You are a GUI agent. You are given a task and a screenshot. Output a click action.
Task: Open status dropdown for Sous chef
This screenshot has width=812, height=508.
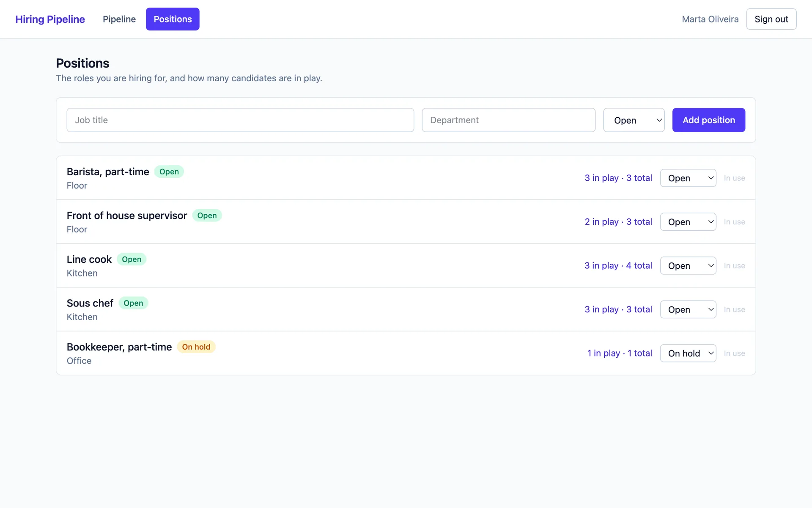click(688, 309)
